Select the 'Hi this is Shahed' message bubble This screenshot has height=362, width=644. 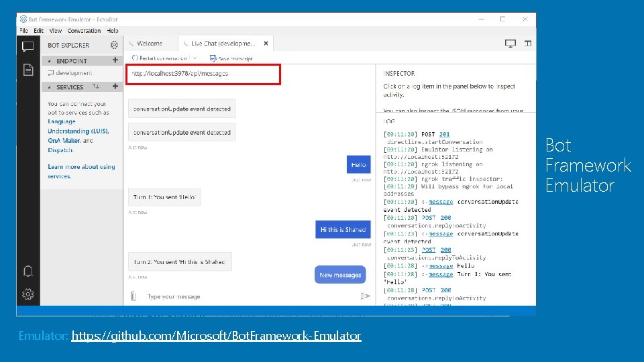click(343, 229)
